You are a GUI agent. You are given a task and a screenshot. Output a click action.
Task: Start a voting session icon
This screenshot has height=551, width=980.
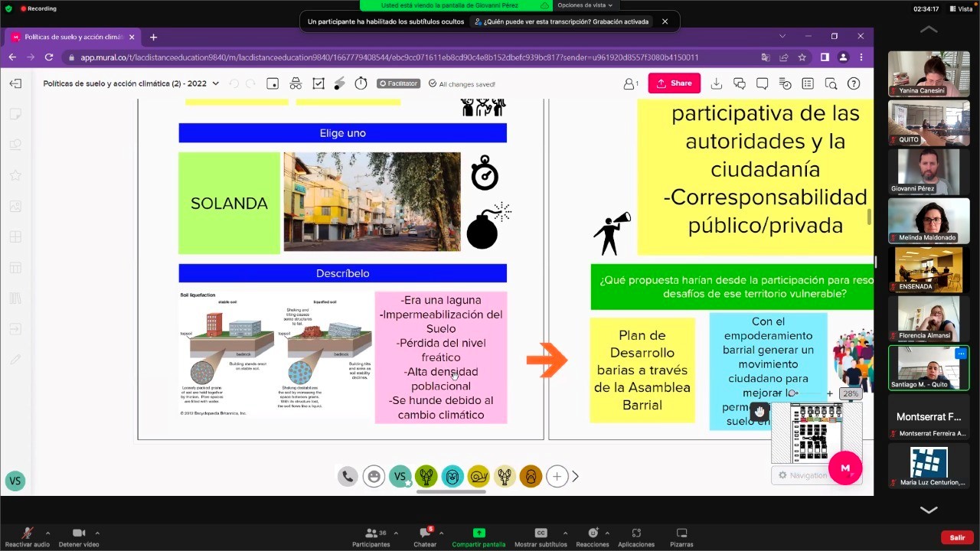point(318,83)
